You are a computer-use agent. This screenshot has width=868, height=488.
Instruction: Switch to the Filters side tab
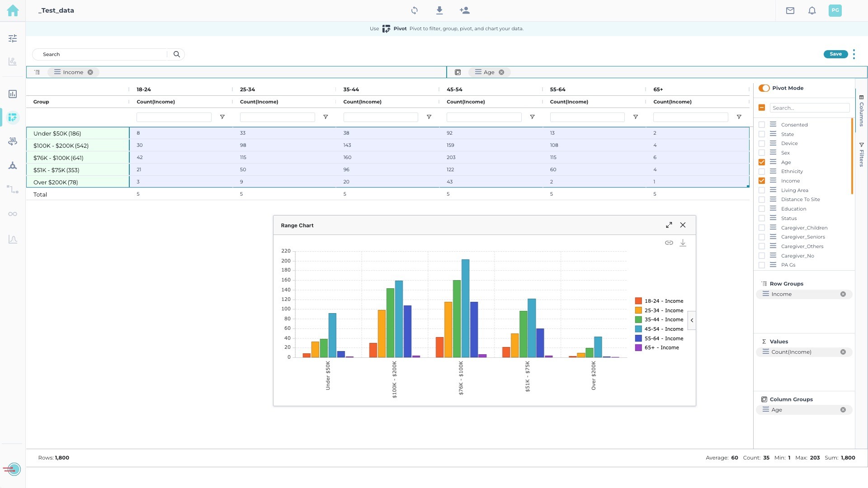point(861,155)
